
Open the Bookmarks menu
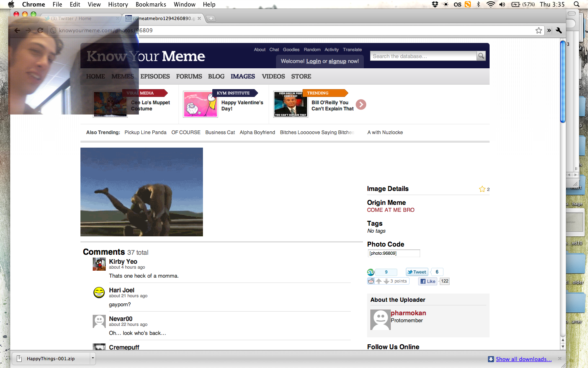click(151, 4)
